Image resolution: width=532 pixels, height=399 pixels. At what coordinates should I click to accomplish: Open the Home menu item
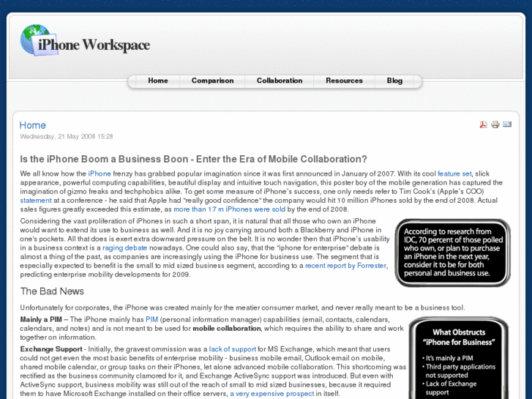(x=158, y=81)
